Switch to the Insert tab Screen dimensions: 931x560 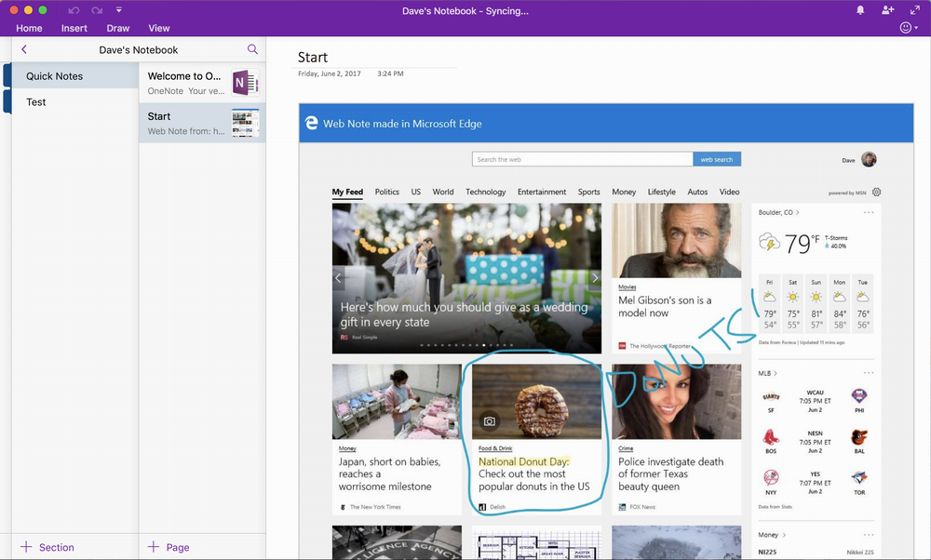click(x=74, y=28)
